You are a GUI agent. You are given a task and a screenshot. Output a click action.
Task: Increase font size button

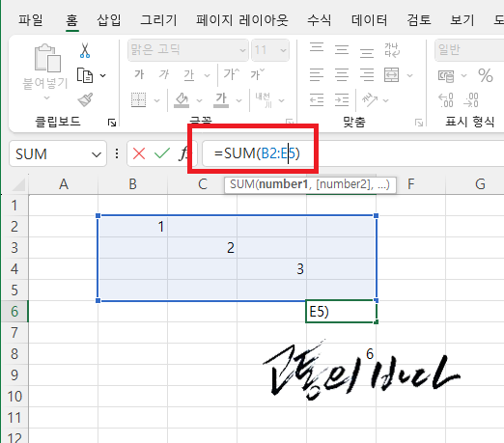pyautogui.click(x=232, y=74)
